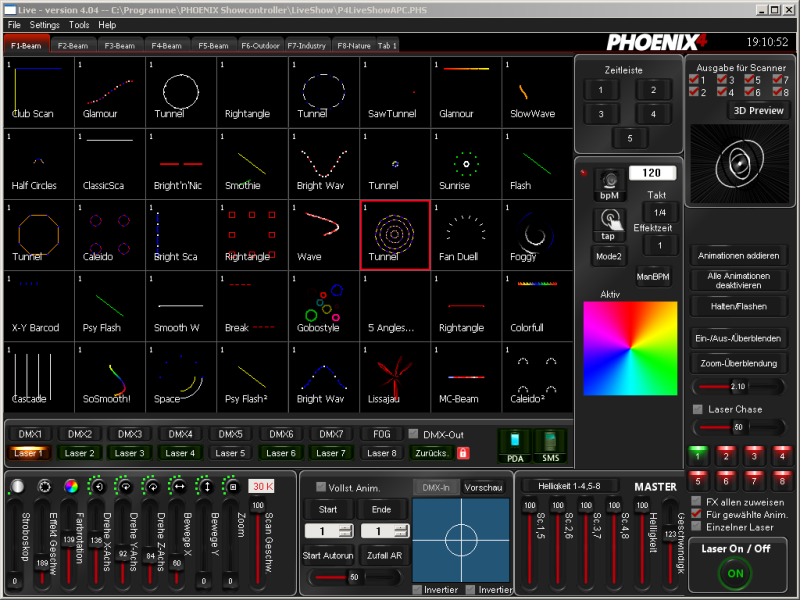
Task: Open the File menu
Action: click(x=14, y=24)
